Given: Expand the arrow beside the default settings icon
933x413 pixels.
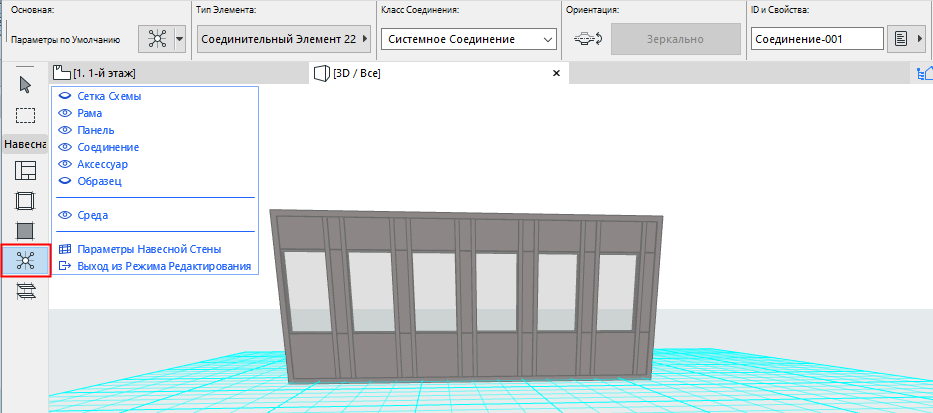Looking at the screenshot, I should (180, 39).
